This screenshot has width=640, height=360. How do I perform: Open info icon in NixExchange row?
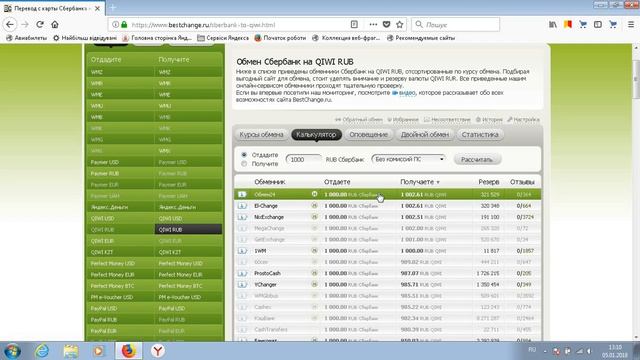242,217
